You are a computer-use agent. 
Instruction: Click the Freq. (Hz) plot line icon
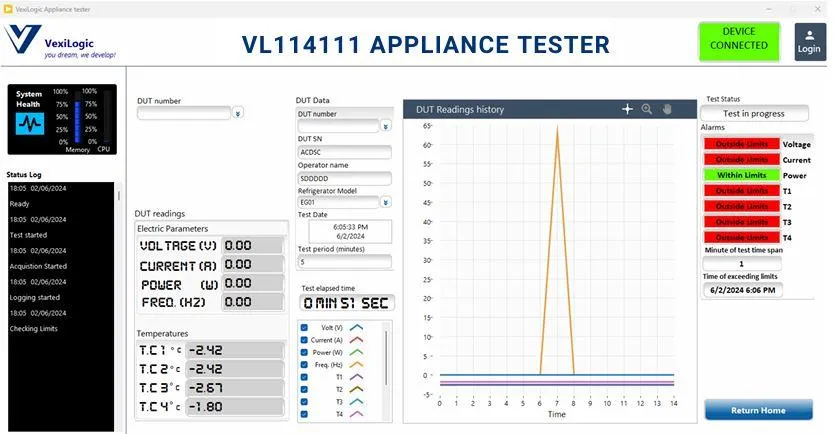(x=356, y=365)
